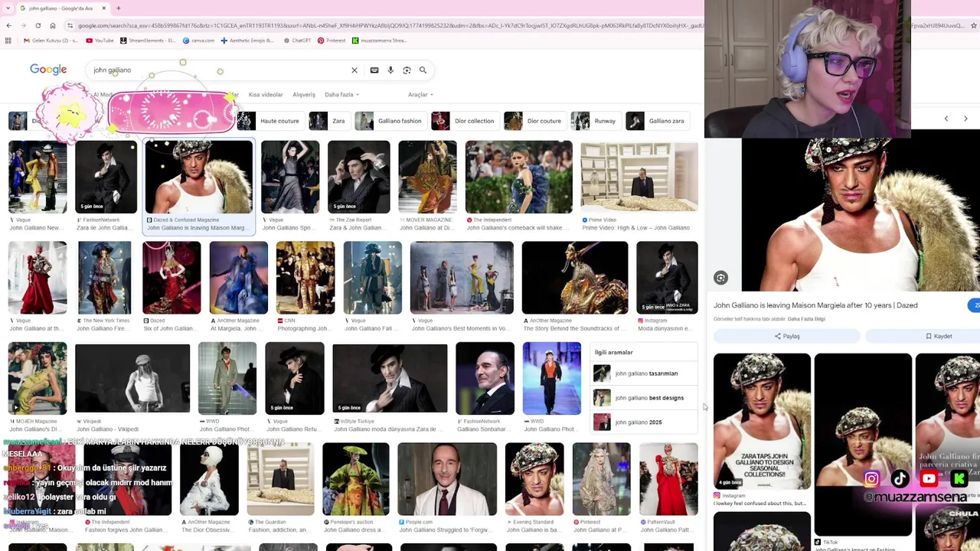
Task: Switch to Alışveriş tab
Action: click(304, 95)
